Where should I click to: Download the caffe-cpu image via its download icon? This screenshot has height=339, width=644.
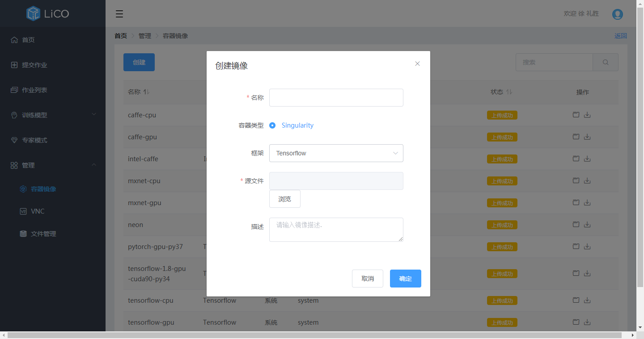pyautogui.click(x=587, y=115)
